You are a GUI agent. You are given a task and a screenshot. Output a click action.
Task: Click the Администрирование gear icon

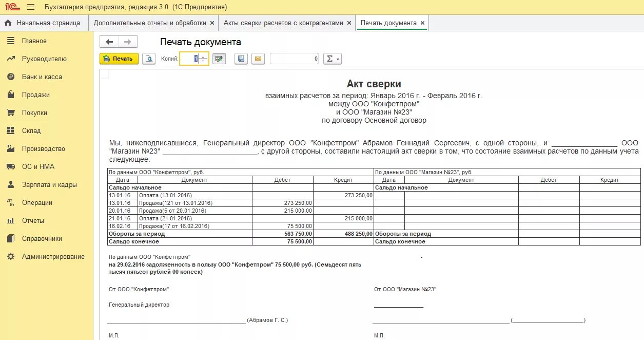pyautogui.click(x=10, y=256)
